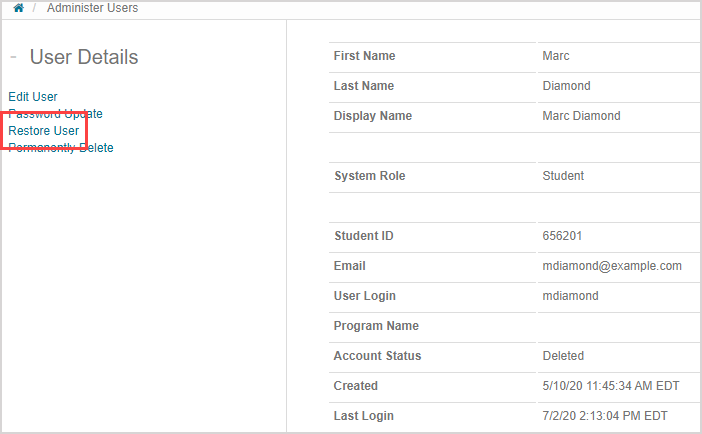
Task: Click the User Details heading
Action: click(84, 57)
